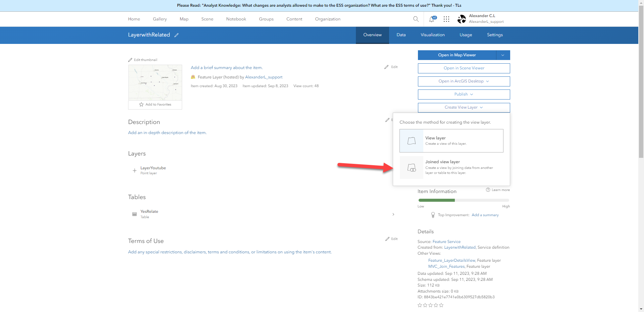
Task: Open Learn more help icon
Action: click(x=488, y=190)
